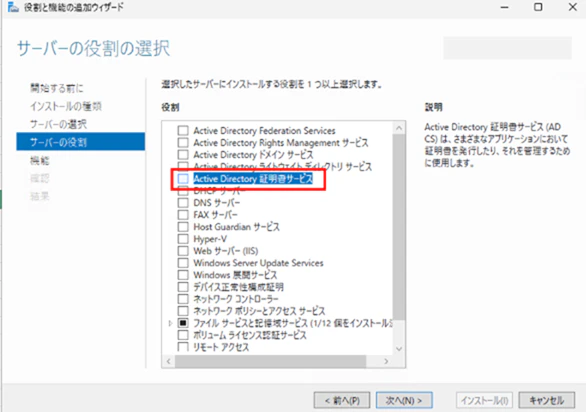Viewport: 586px width, 412px height.
Task: Tick the FAX サーバー checkbox
Action: pos(183,215)
